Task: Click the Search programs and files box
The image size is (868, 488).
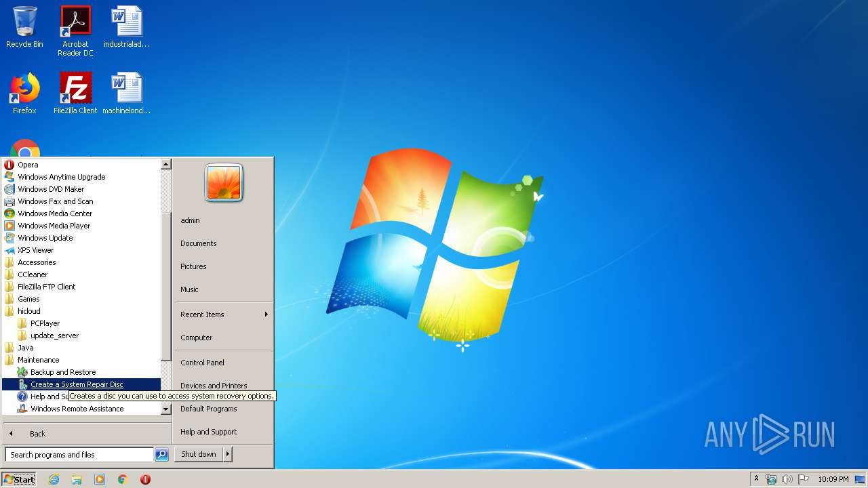Action: click(79, 455)
